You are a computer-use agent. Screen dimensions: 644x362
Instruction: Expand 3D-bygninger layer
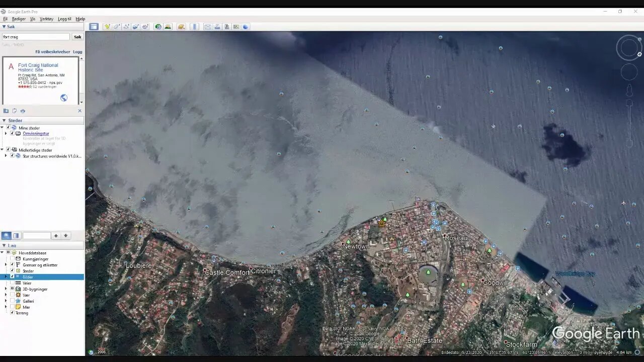6,289
